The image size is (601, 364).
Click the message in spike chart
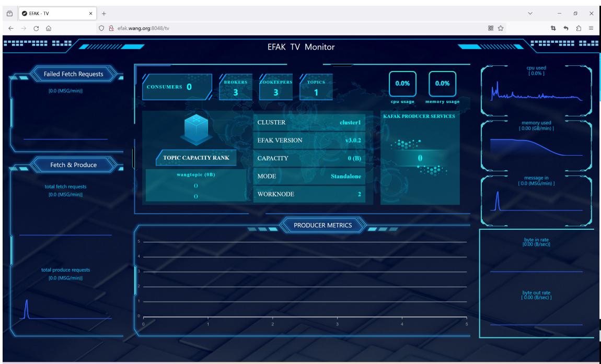click(536, 201)
